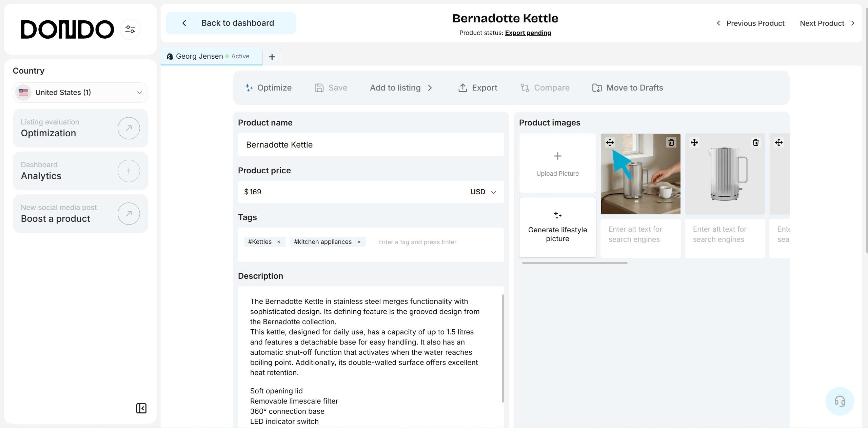Remove the #kitchen appliances tag
This screenshot has height=428, width=868.
[359, 242]
